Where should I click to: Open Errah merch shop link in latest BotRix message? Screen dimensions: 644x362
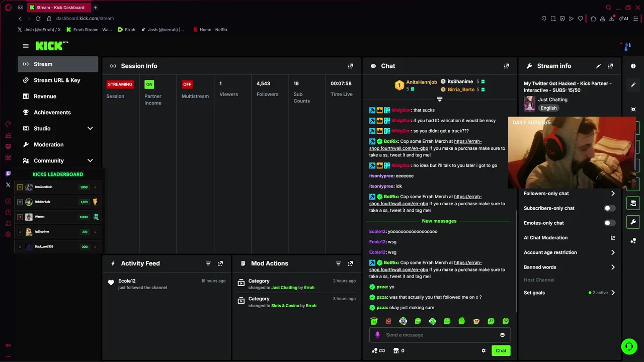(x=425, y=266)
